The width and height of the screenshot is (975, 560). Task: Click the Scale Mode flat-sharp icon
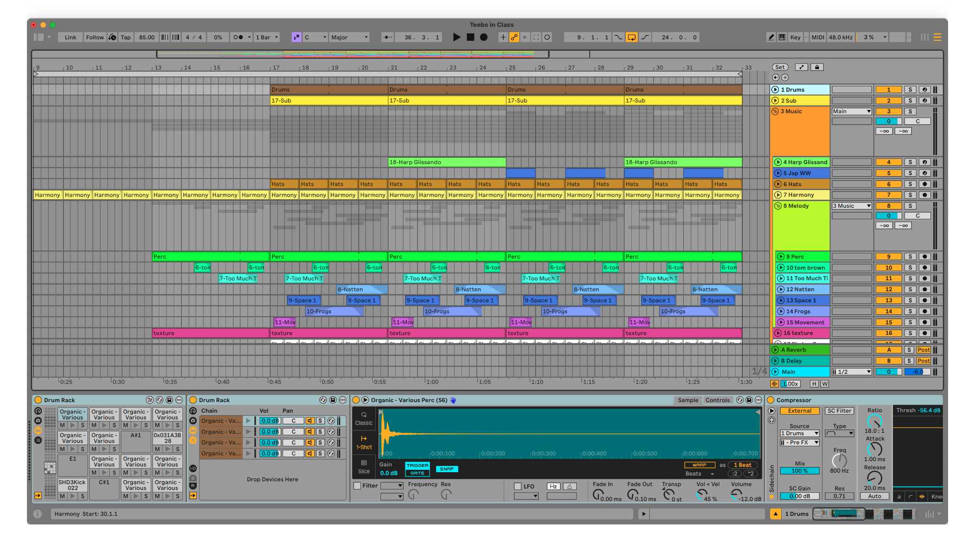(x=296, y=37)
